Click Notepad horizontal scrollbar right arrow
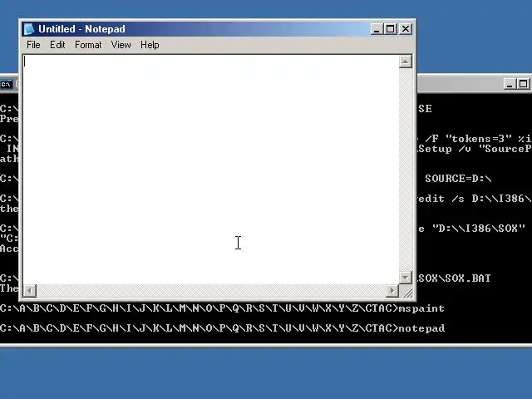Image resolution: width=532 pixels, height=399 pixels. click(x=392, y=291)
